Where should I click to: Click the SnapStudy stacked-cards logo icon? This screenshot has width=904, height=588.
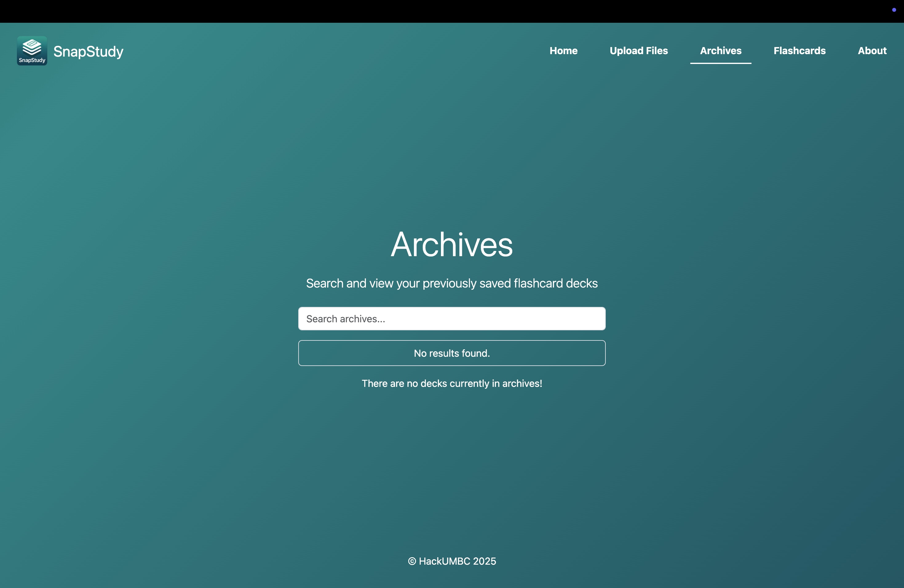[x=32, y=47]
